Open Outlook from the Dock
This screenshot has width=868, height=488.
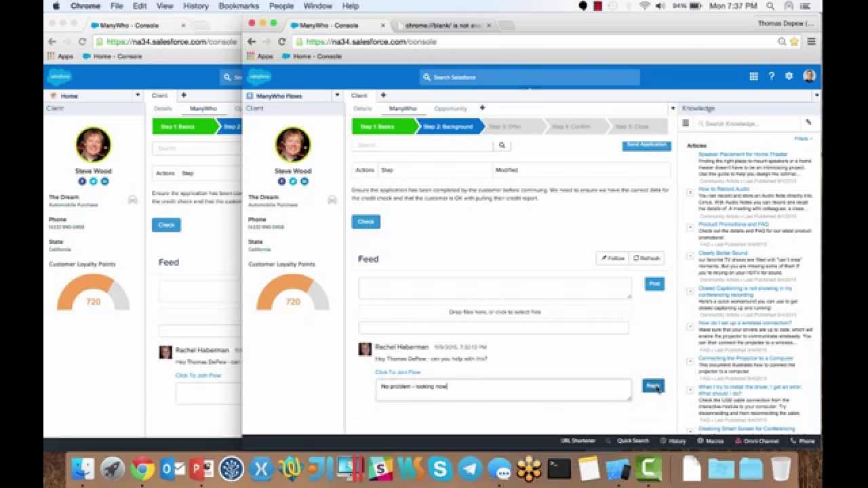(172, 469)
